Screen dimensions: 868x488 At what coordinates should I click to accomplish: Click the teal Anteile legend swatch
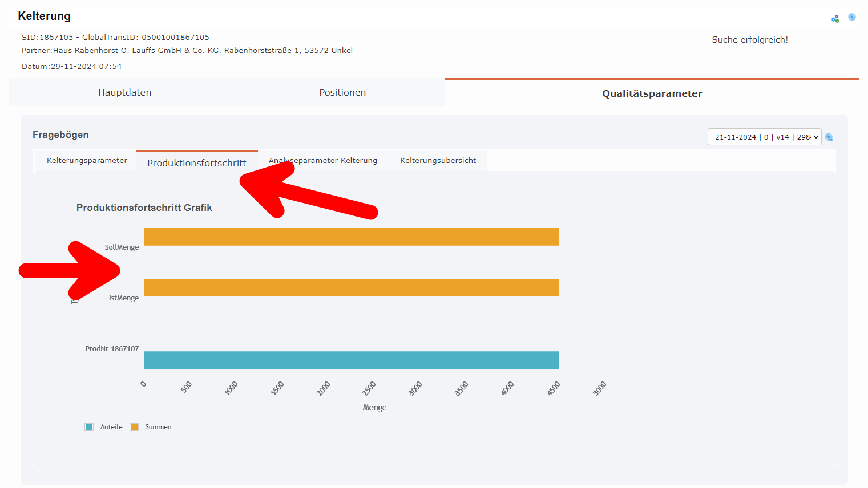pos(89,426)
